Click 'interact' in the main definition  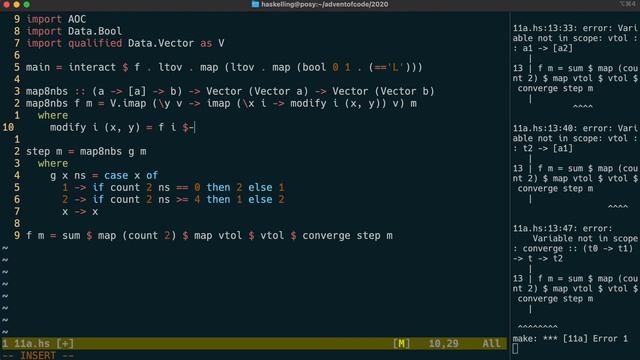(x=92, y=67)
